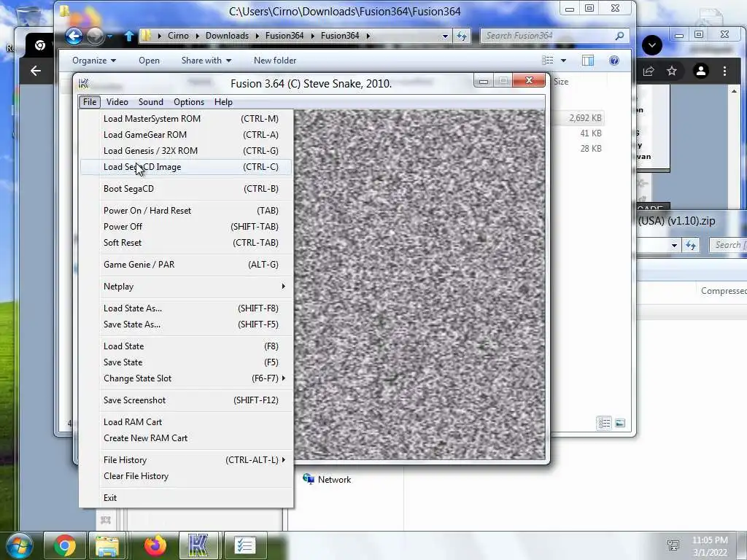Open File Explorer from the taskbar
This screenshot has height=560, width=747.
coord(108,545)
